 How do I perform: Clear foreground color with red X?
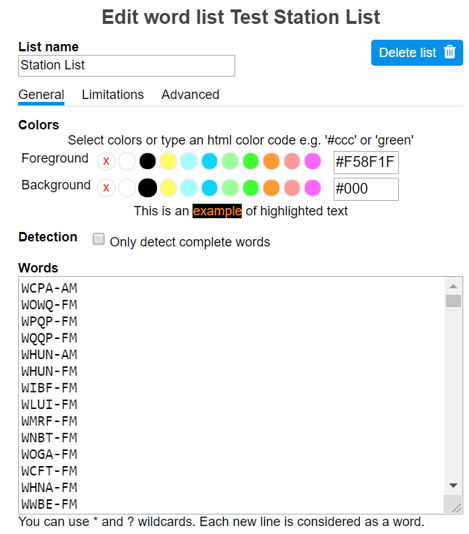[106, 161]
